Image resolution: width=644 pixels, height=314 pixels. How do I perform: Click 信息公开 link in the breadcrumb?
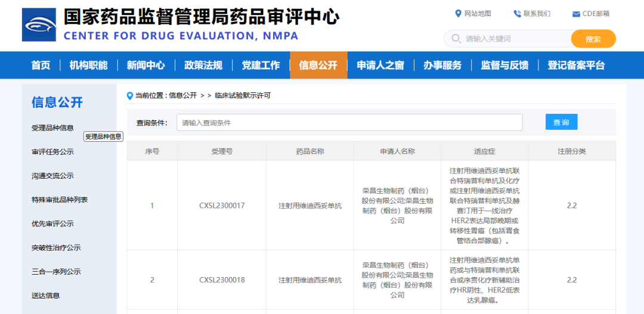[x=182, y=95]
